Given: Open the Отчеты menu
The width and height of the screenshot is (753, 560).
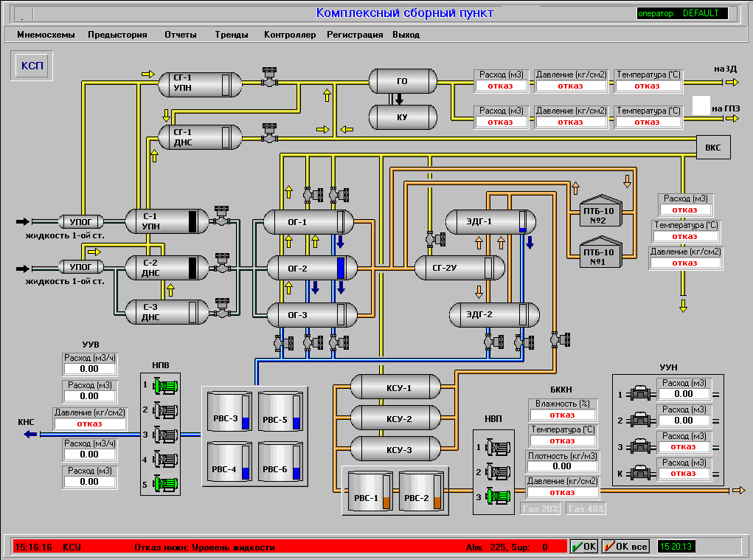Looking at the screenshot, I should pyautogui.click(x=181, y=35).
